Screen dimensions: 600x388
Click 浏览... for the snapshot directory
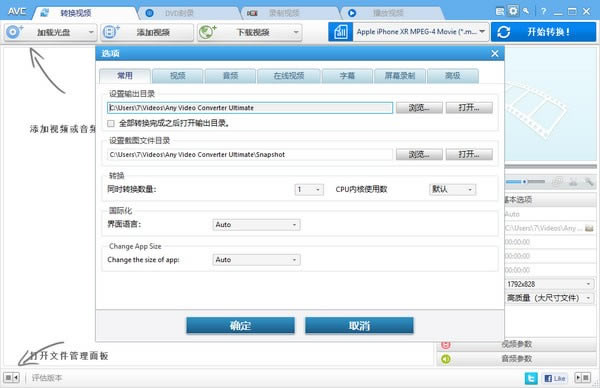tap(419, 155)
